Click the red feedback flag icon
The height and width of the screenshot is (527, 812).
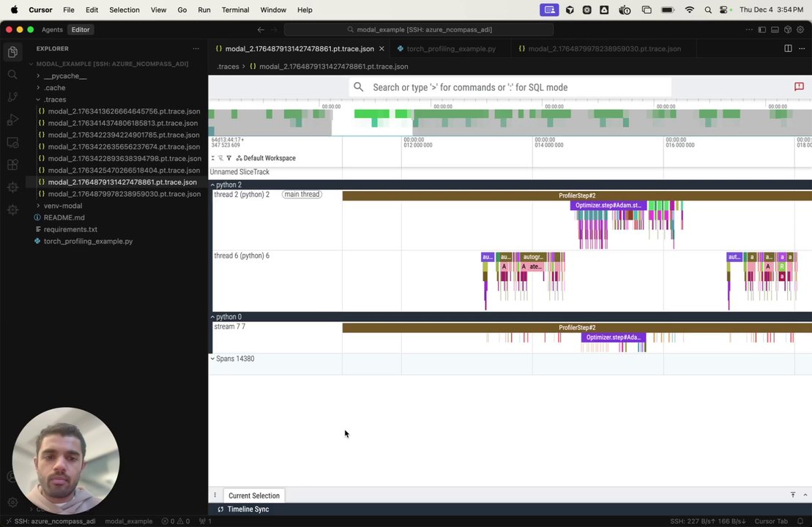tap(799, 86)
